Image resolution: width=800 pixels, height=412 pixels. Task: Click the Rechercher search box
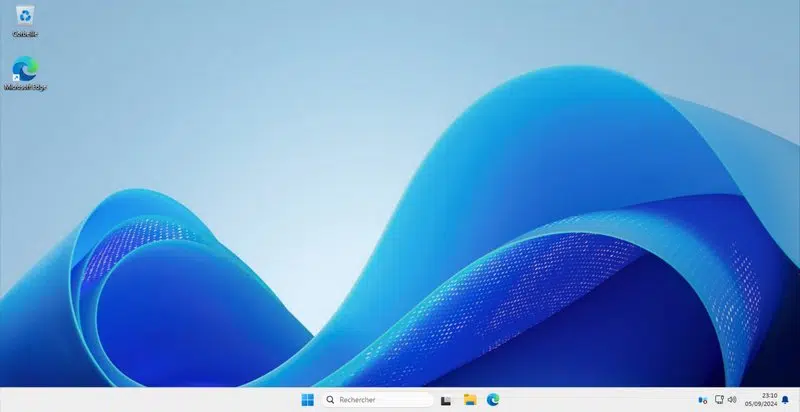pyautogui.click(x=378, y=400)
